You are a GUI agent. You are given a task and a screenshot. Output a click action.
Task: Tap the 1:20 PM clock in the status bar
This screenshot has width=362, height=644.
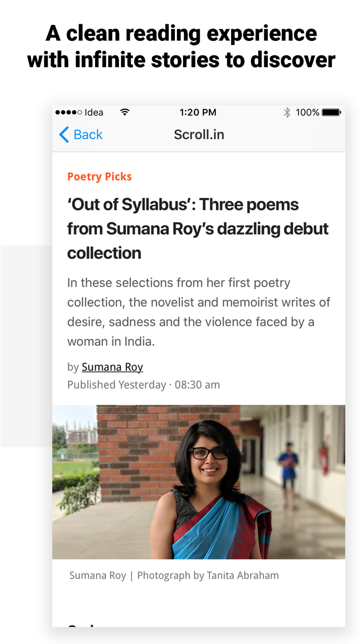click(x=199, y=112)
